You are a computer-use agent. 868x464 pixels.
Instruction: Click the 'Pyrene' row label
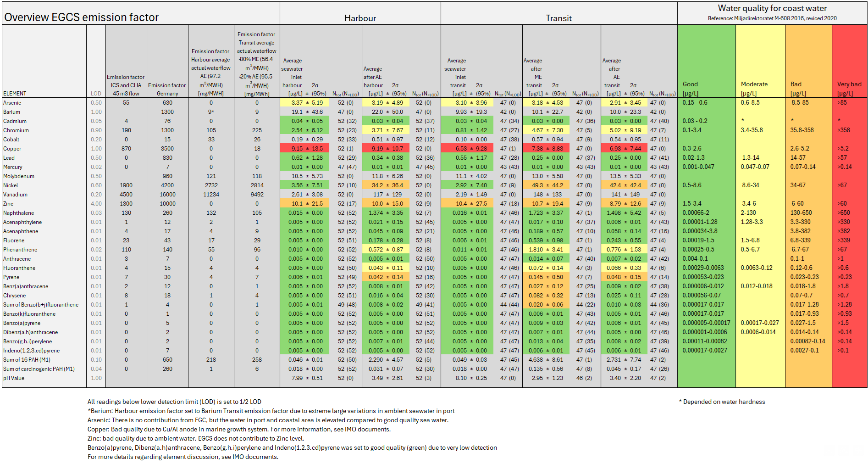[11, 277]
